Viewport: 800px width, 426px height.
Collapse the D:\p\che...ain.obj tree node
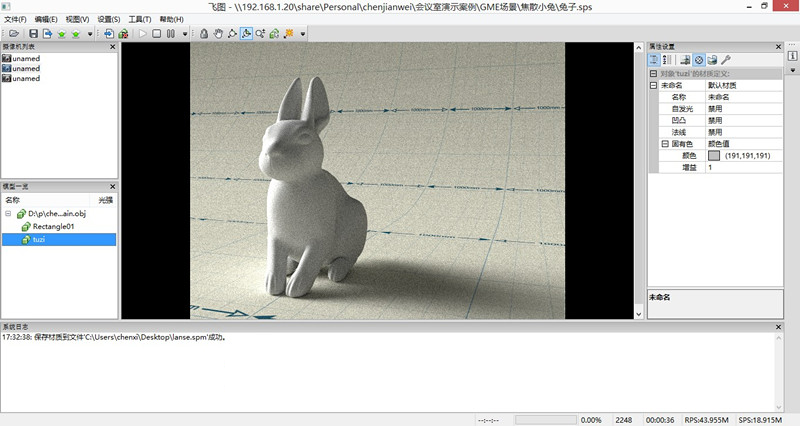tap(9, 214)
